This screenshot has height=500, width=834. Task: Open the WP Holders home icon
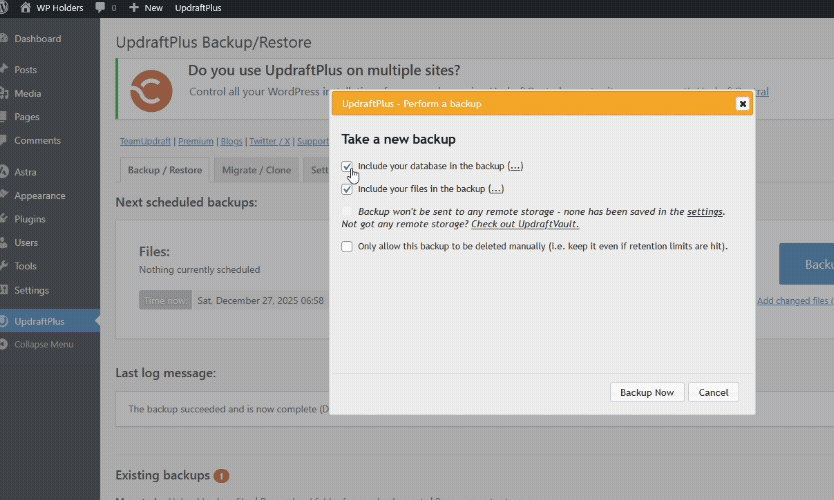tap(25, 7)
